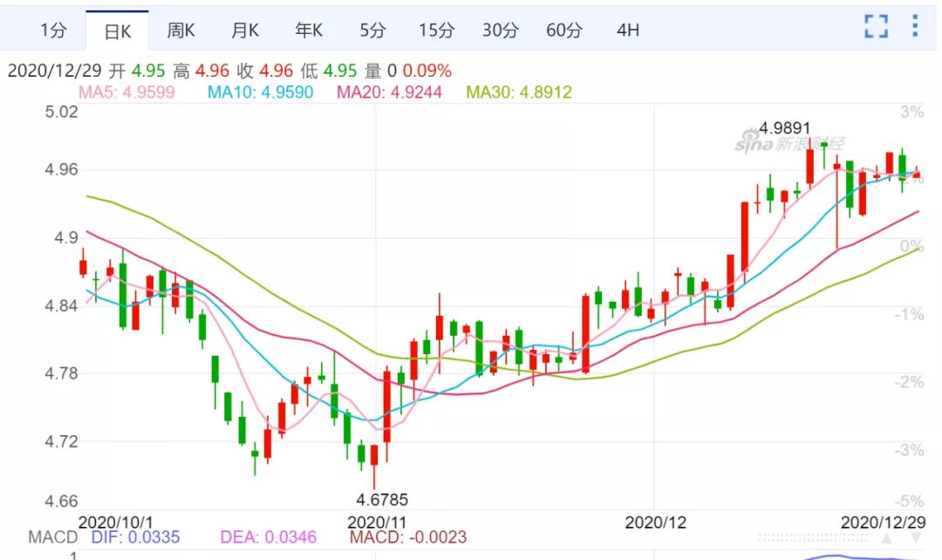Switch to the 4H chart tab

[628, 30]
